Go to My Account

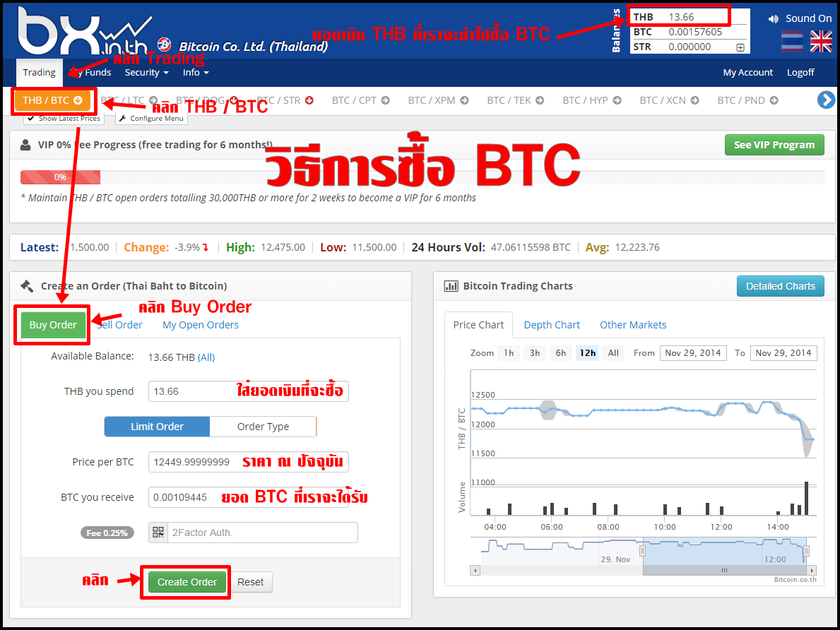(x=748, y=72)
